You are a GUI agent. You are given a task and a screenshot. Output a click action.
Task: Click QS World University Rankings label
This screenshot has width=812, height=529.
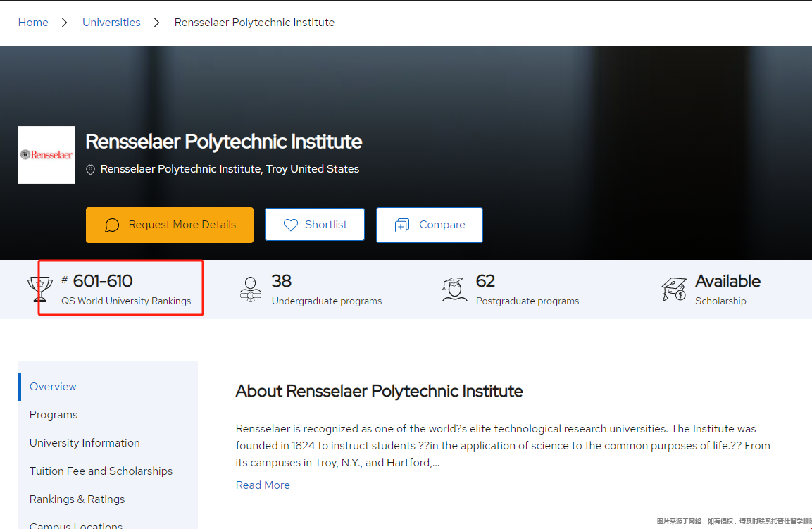point(126,301)
